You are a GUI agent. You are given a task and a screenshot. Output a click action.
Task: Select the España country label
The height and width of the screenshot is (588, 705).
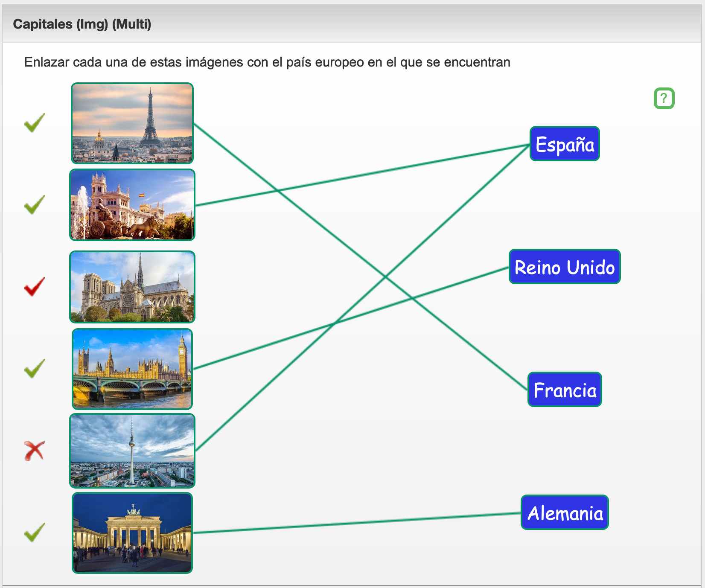click(x=564, y=144)
